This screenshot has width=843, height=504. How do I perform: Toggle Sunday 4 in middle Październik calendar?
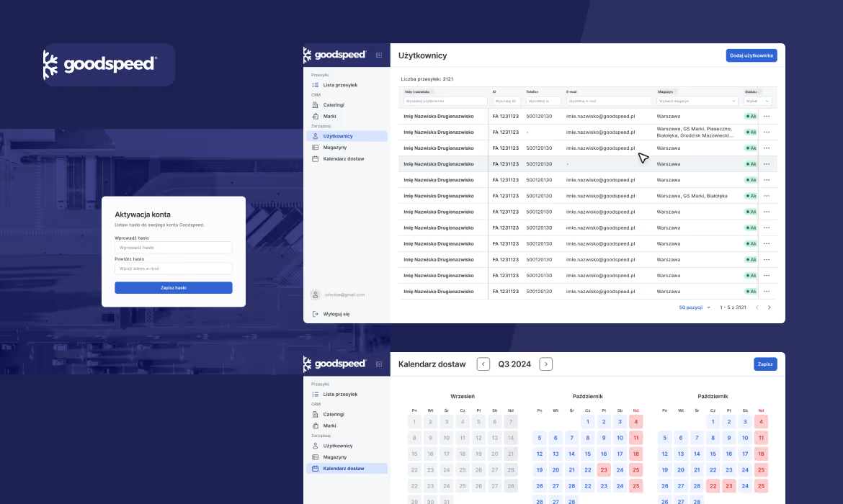point(636,422)
